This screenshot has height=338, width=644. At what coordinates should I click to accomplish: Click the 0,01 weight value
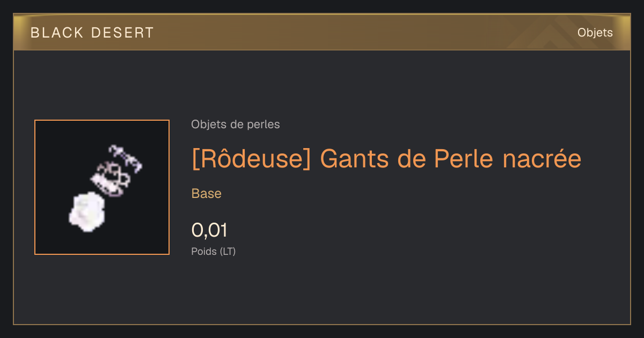point(209,231)
